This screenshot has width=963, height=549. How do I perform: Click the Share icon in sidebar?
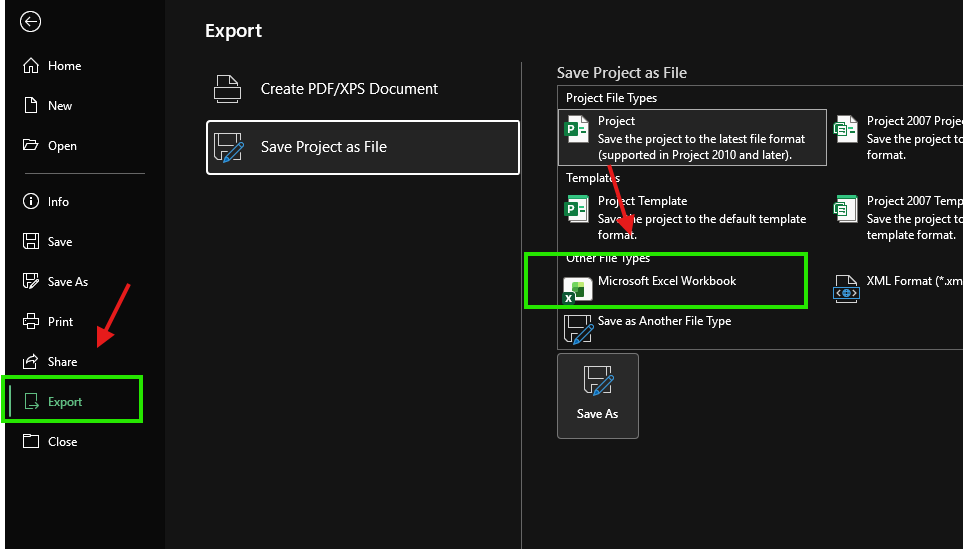pyautogui.click(x=31, y=362)
